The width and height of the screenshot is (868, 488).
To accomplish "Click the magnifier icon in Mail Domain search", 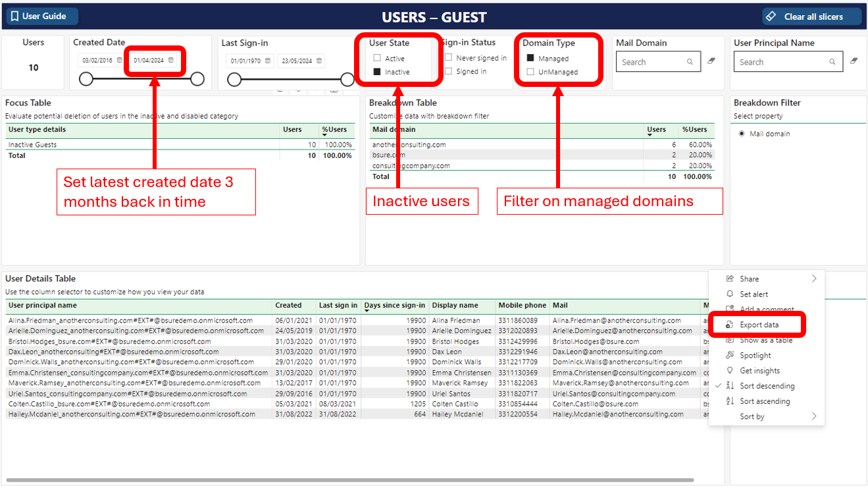I will point(690,62).
